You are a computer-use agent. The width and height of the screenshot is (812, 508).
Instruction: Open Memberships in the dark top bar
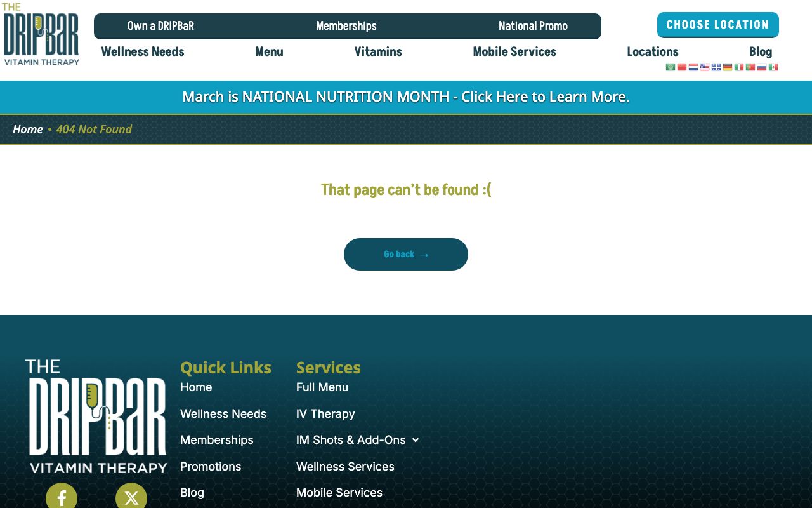pyautogui.click(x=346, y=26)
